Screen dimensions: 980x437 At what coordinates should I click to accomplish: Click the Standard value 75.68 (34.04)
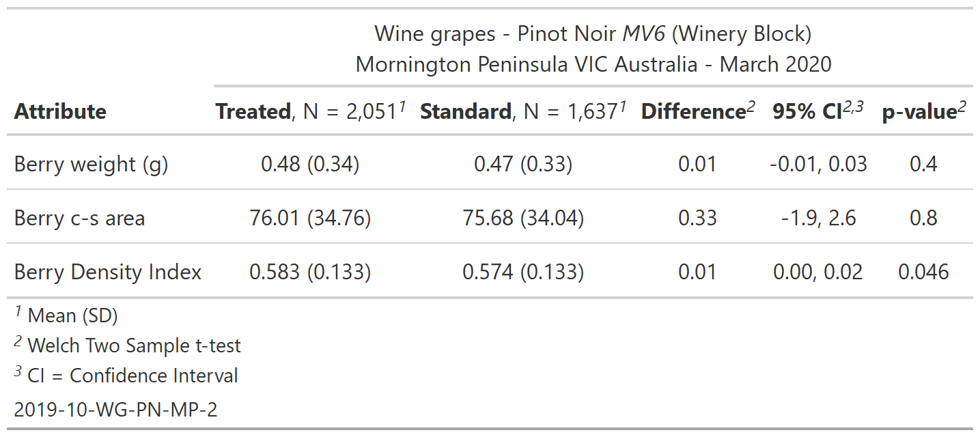[x=523, y=218]
